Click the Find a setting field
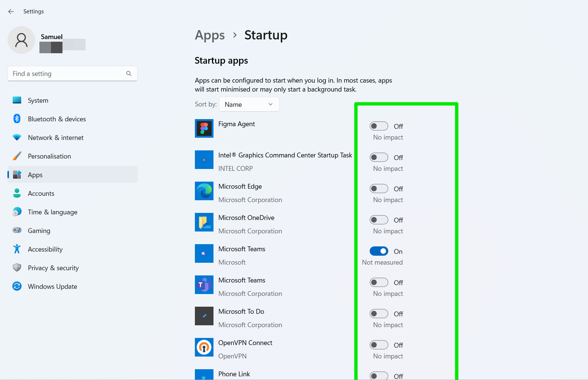The image size is (588, 380). [67, 74]
